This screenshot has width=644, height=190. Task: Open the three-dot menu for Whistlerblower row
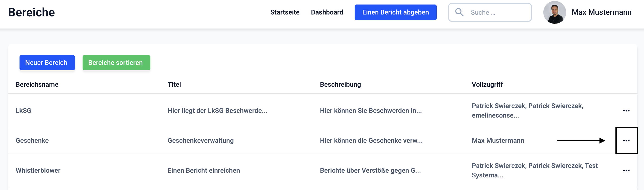click(626, 171)
